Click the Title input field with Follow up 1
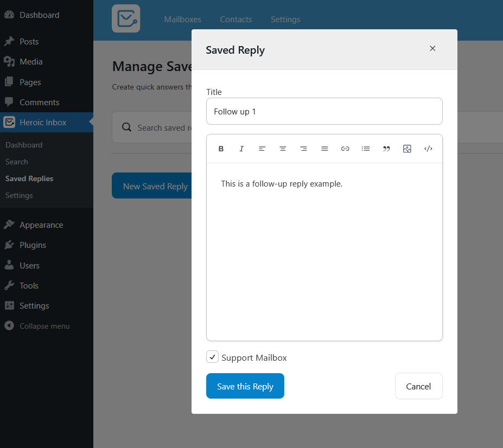The width and height of the screenshot is (503, 448). coord(324,111)
